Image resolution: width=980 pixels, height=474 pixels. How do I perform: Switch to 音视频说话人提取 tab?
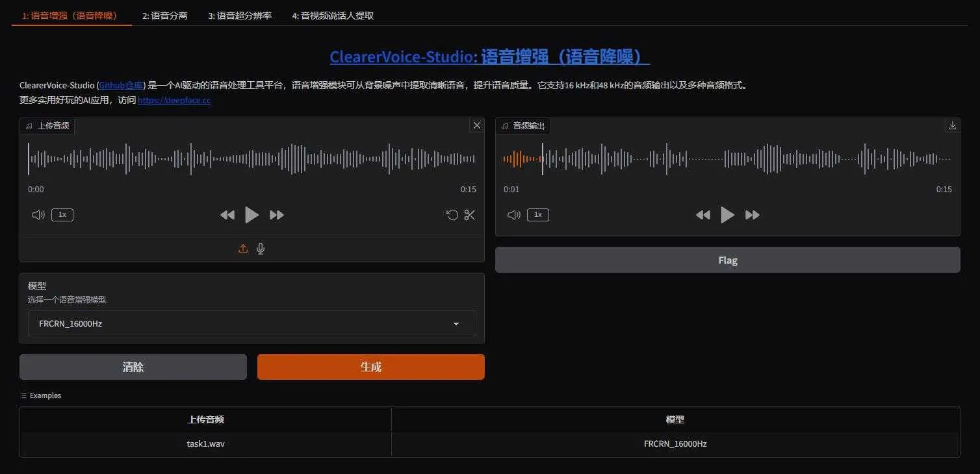333,16
